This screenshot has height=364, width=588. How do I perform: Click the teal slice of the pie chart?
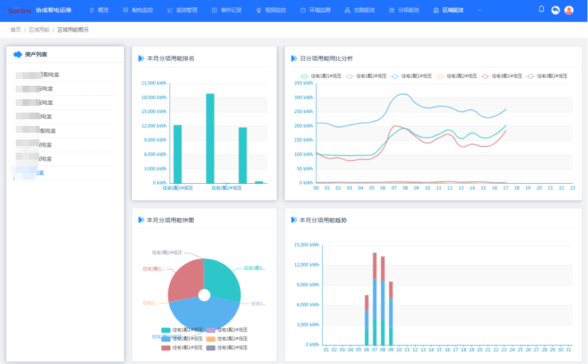point(223,279)
